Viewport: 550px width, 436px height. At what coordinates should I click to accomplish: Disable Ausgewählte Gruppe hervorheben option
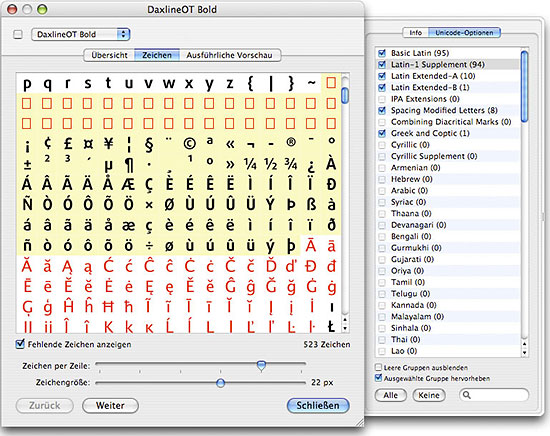pyautogui.click(x=378, y=378)
